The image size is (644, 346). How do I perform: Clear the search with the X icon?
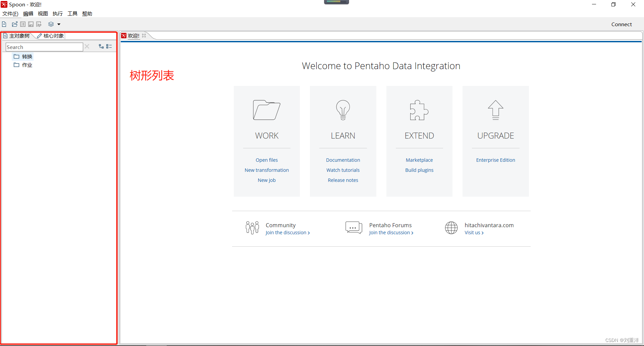[x=87, y=46]
